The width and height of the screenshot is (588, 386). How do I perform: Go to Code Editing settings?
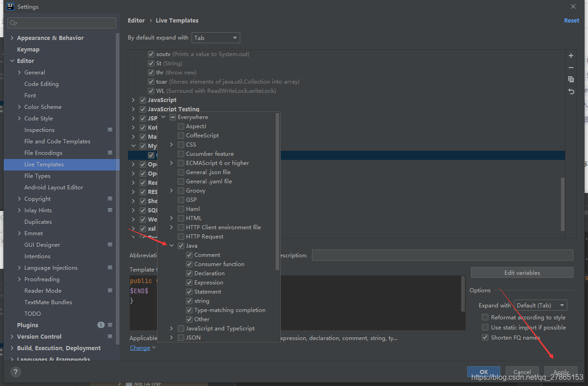(x=41, y=84)
